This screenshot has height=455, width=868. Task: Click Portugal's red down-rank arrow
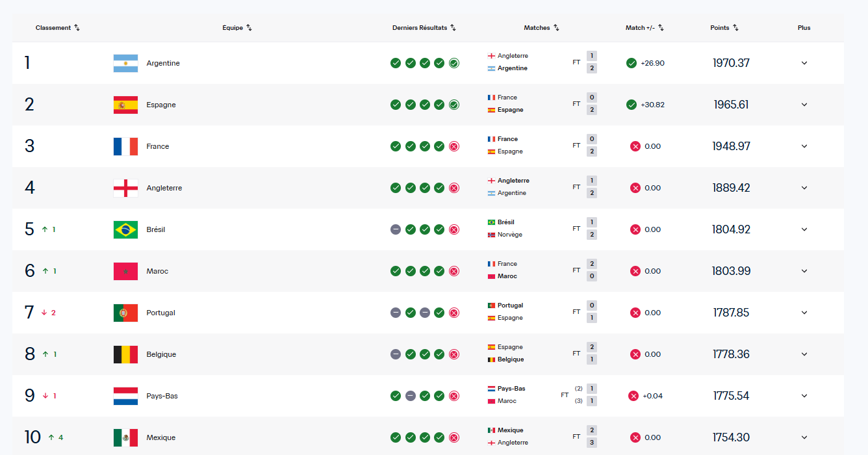click(45, 313)
